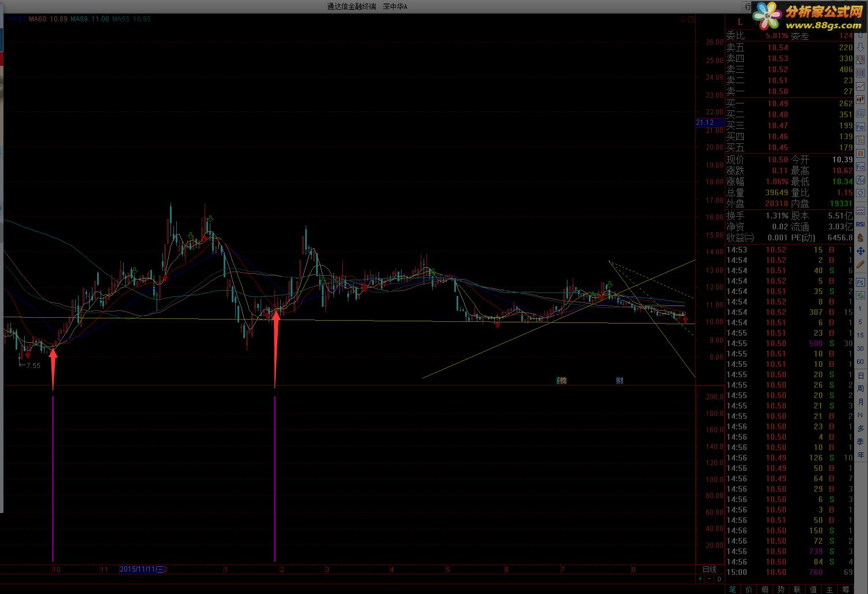Click the 14:53 trade row
This screenshot has height=594, width=868.
click(789, 250)
